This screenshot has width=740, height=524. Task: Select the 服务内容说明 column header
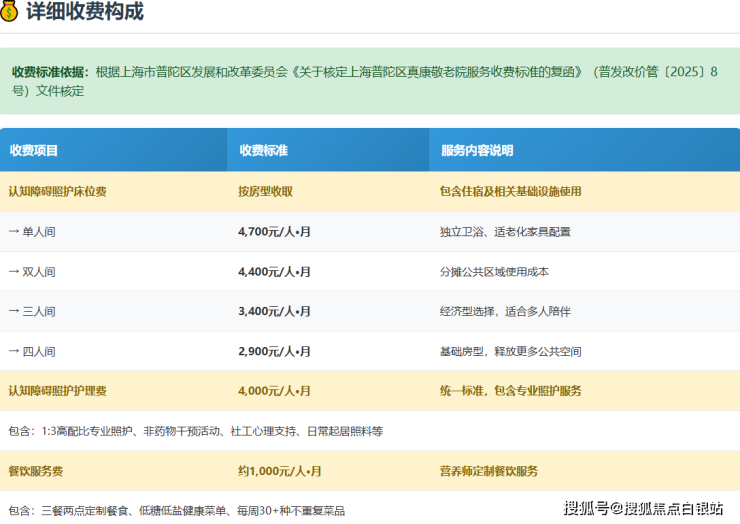[x=476, y=151]
